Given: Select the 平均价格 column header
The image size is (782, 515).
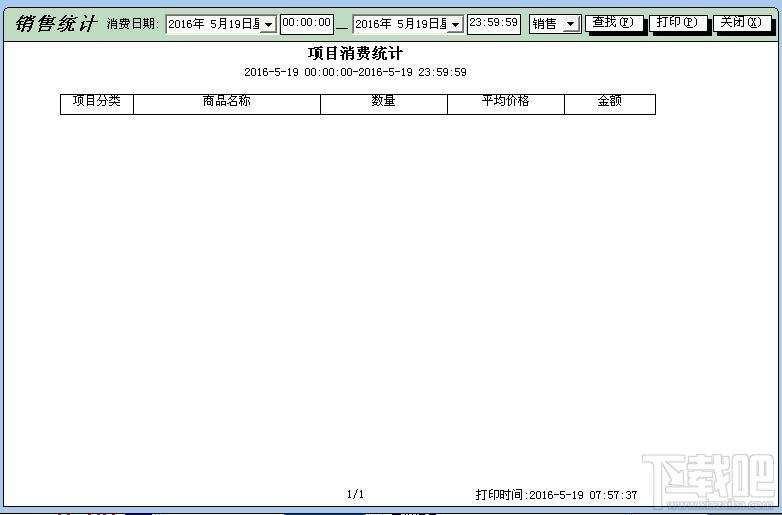Looking at the screenshot, I should [x=506, y=103].
